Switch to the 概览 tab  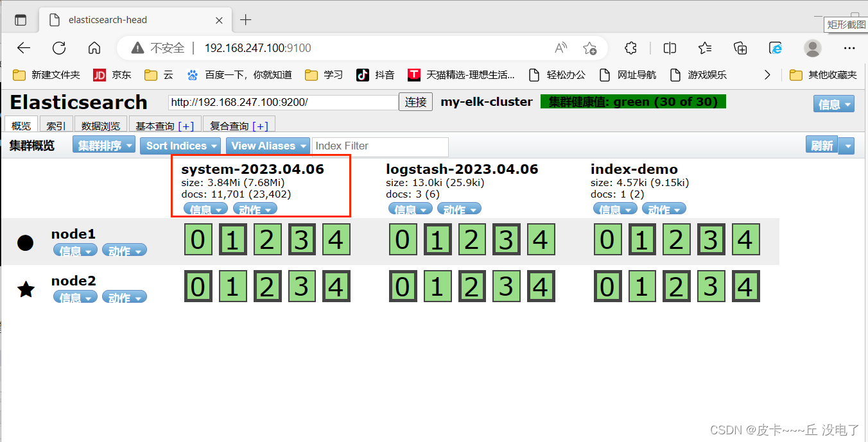click(x=22, y=126)
